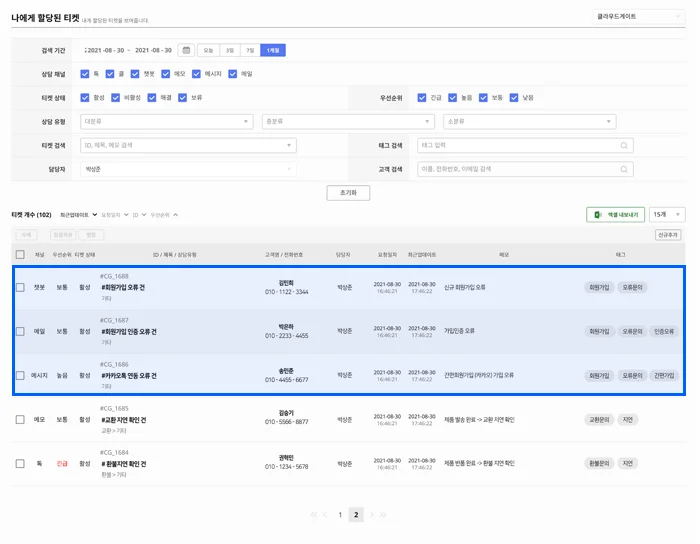Select the checkbox for ticket #CG_1684
Viewport: 700px width, 544px height.
[20, 464]
